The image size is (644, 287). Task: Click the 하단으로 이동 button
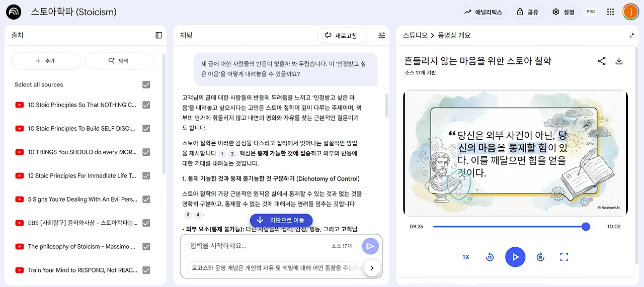coord(281,220)
